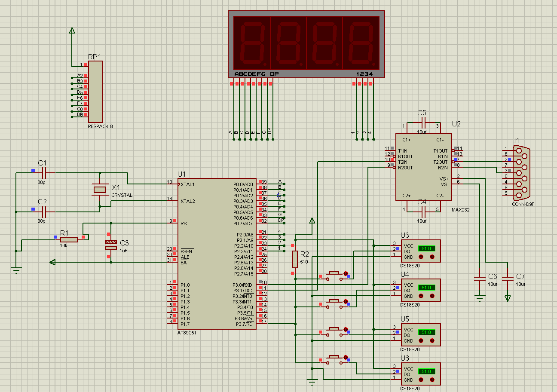The image size is (557, 392).
Task: Push the button wired to U4's DQ line
Action: (x=335, y=303)
